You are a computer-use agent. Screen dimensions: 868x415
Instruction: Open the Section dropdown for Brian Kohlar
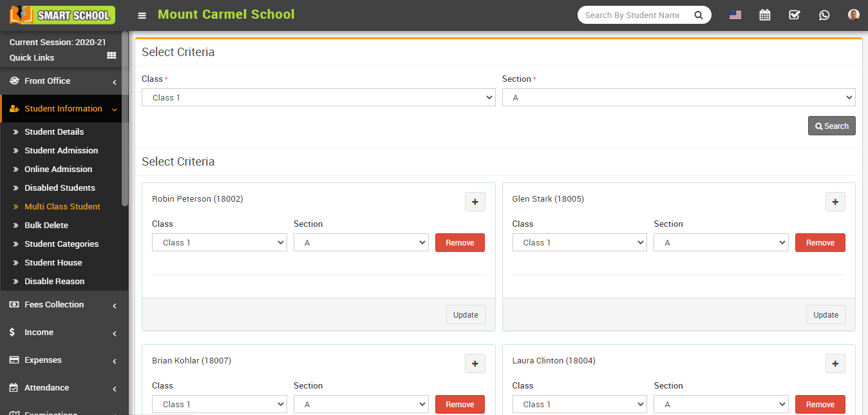[361, 404]
